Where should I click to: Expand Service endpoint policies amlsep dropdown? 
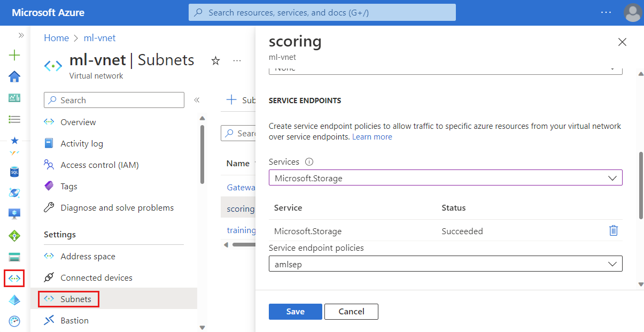[445, 264]
